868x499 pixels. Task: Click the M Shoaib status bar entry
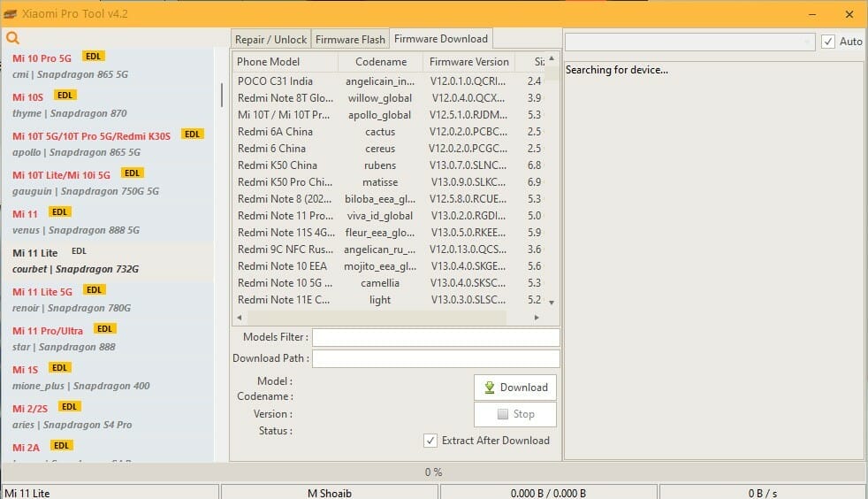point(330,493)
